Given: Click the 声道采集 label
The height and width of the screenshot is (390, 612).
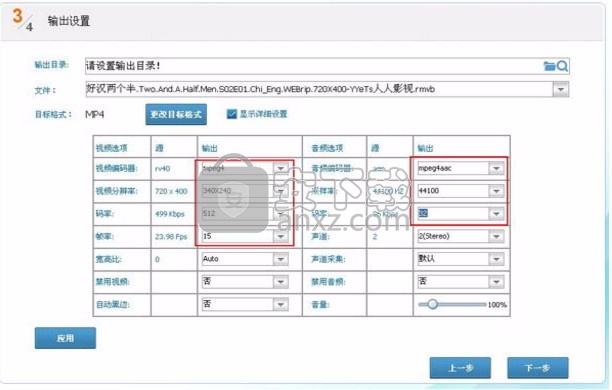Looking at the screenshot, I should pos(328,259).
